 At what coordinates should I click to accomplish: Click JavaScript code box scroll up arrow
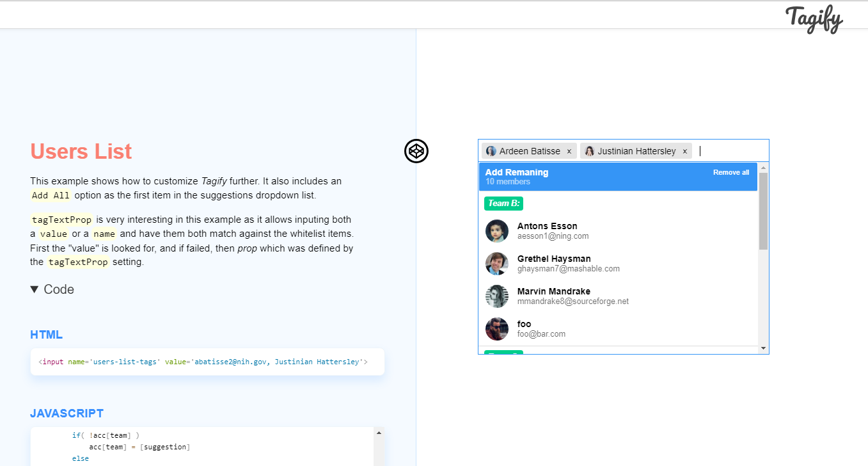pos(379,433)
